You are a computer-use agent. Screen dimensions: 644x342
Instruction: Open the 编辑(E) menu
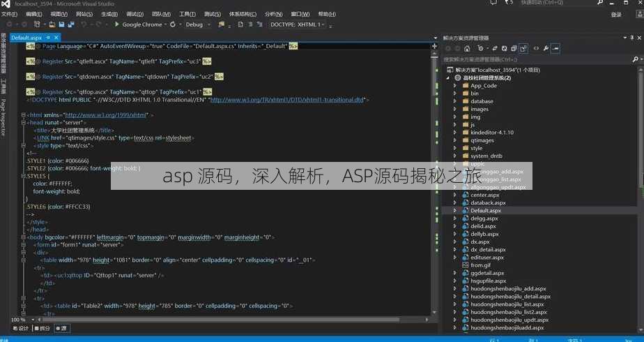click(x=33, y=14)
